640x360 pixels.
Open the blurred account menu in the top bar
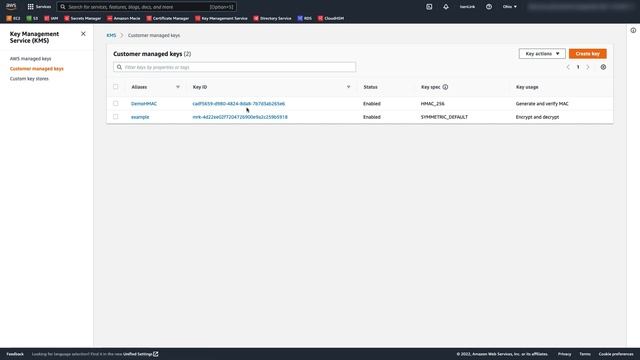coord(580,7)
